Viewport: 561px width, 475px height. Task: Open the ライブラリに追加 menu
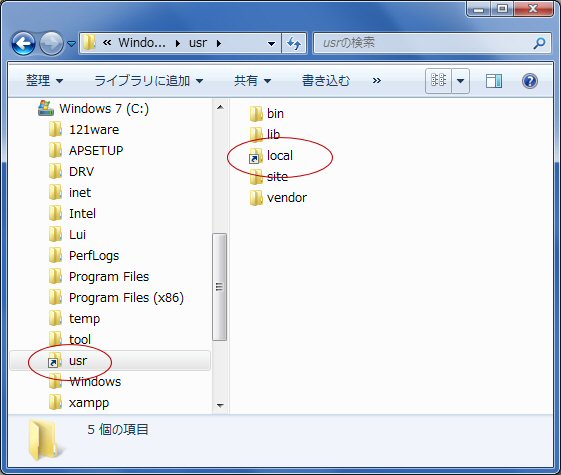click(148, 81)
